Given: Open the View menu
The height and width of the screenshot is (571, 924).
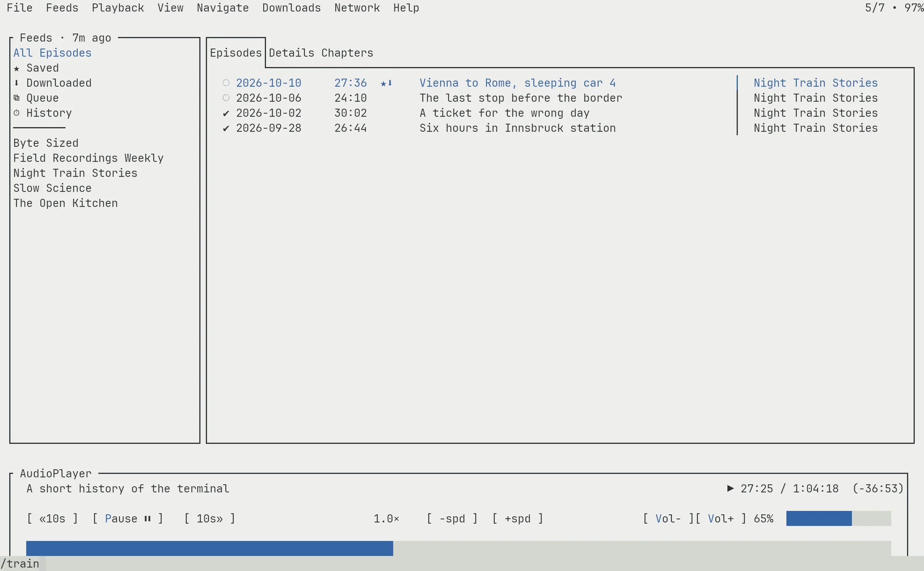Looking at the screenshot, I should tap(170, 8).
